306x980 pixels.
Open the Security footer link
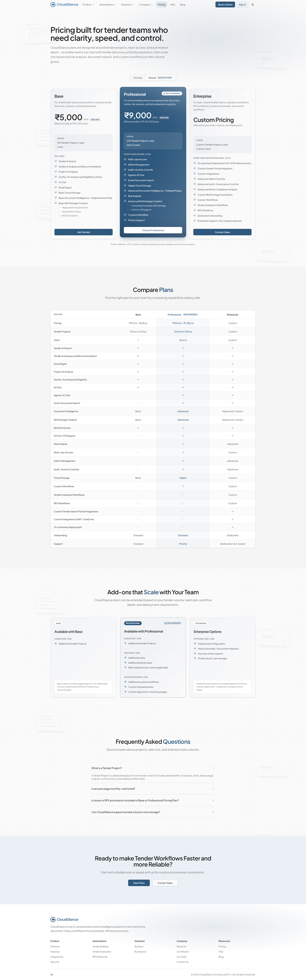click(55, 962)
